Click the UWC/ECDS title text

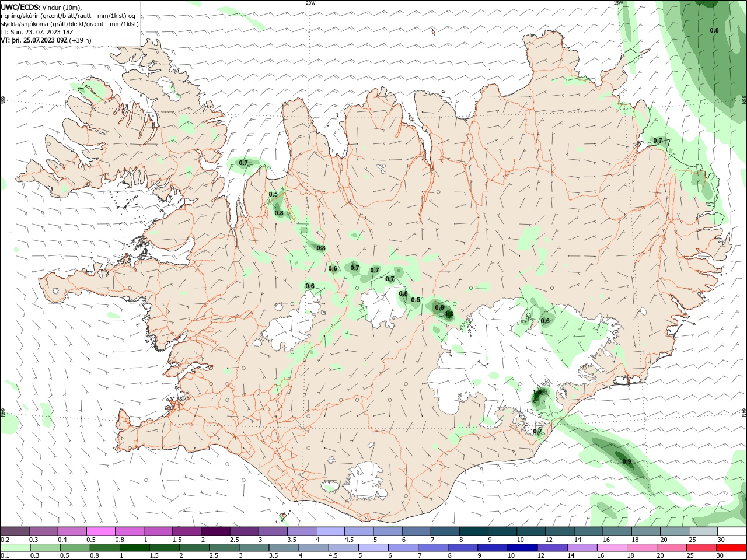20,8
